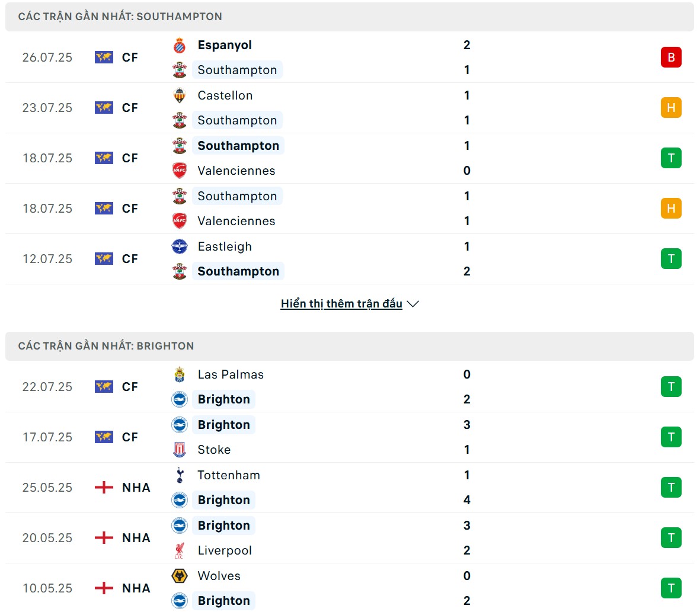700x612 pixels.
Task: Click the England flag on the 20.05.25 match
Action: click(104, 538)
